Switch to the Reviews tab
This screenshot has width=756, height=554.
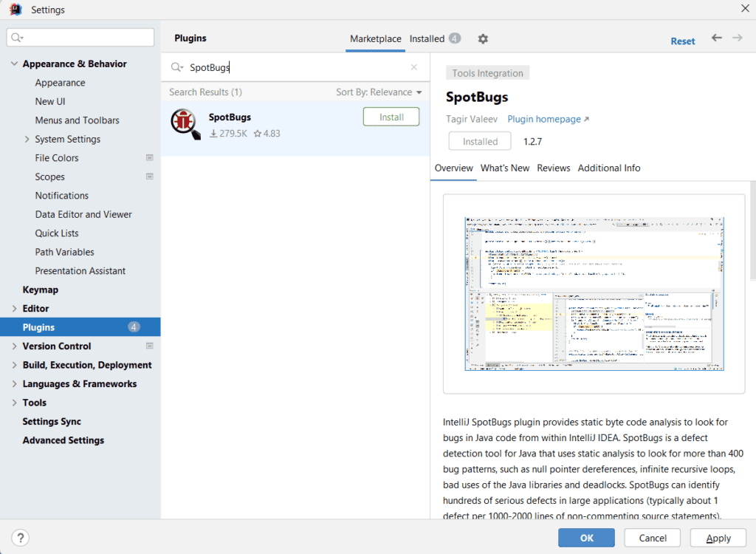553,168
